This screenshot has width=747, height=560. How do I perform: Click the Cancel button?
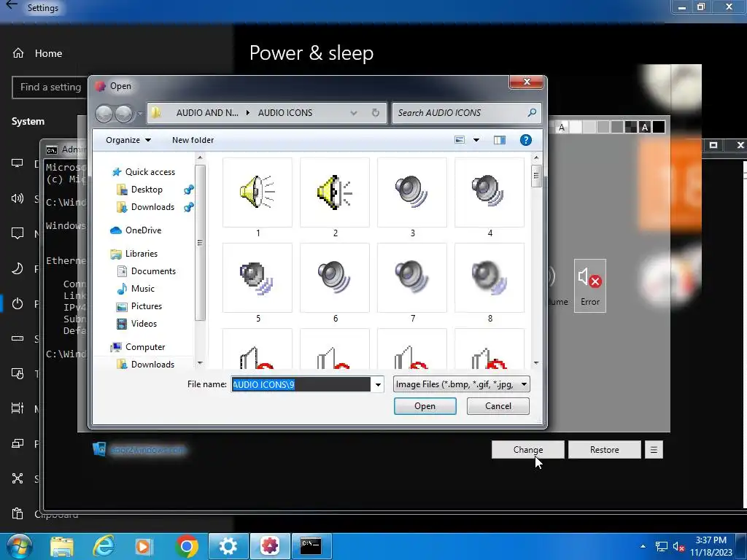pos(498,406)
